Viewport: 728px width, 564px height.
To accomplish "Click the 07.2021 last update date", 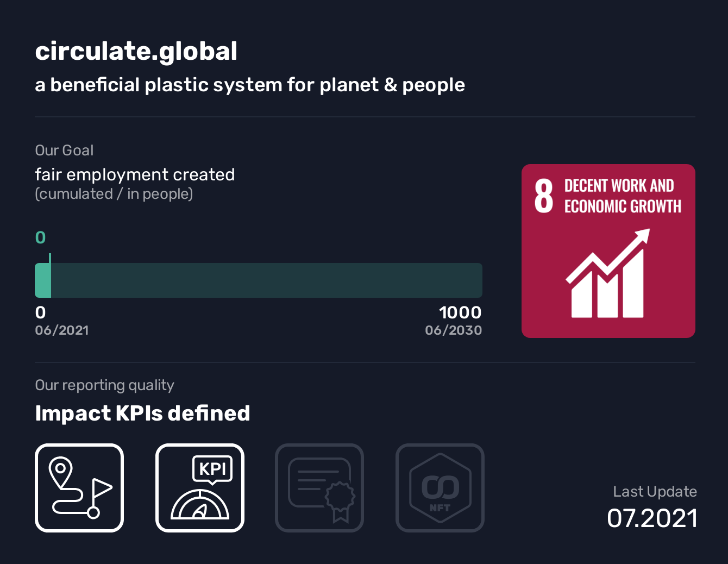I will (x=652, y=518).
